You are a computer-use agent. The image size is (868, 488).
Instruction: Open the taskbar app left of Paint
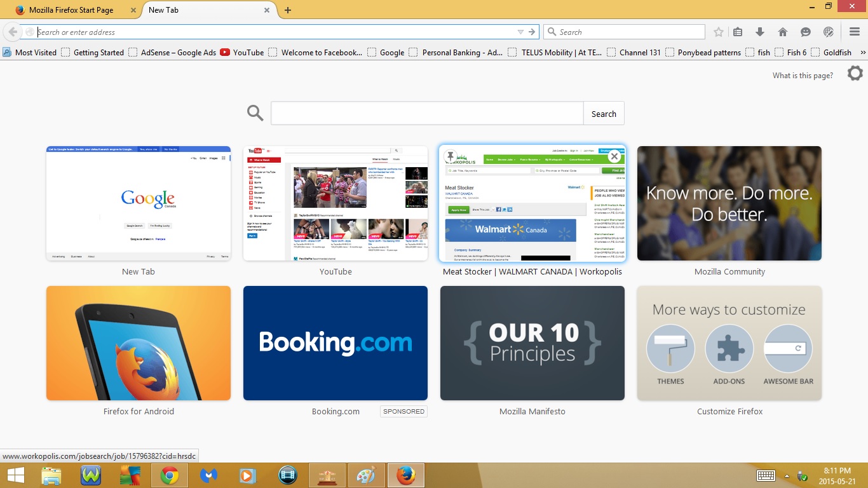(327, 475)
